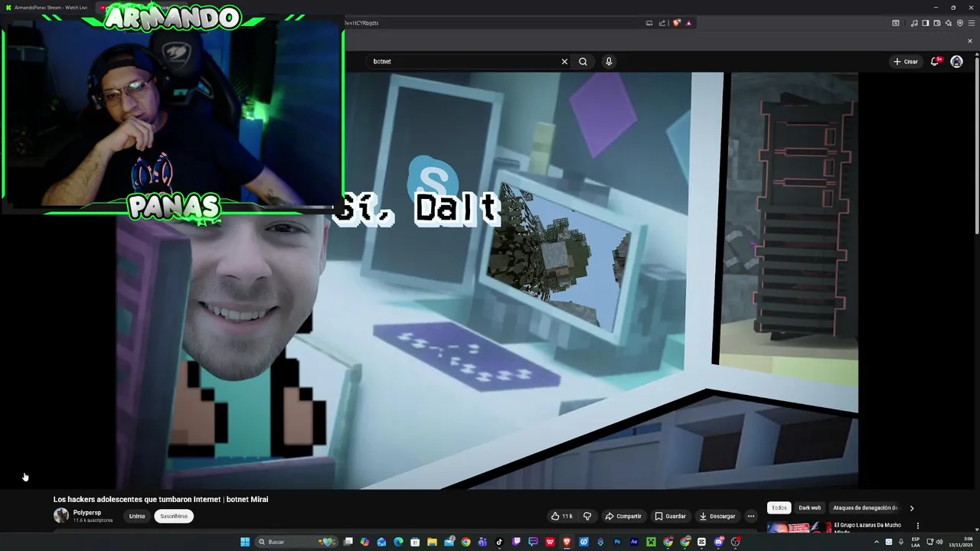This screenshot has width=980, height=551.
Task: Open the media/cast icon in address bar
Action: coord(649,23)
